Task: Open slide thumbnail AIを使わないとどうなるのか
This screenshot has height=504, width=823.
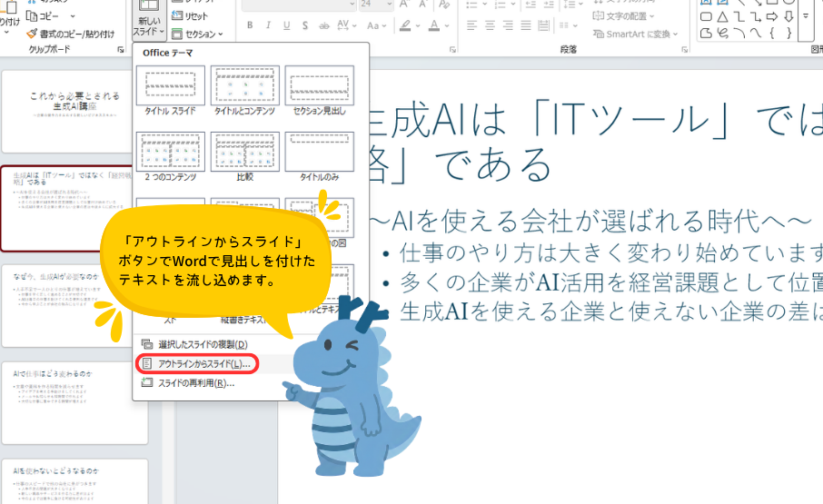Action: [74, 481]
